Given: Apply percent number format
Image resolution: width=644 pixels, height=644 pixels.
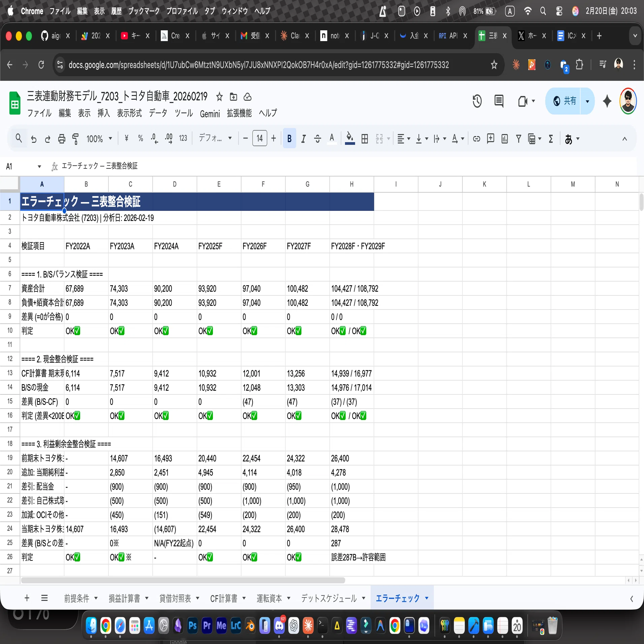Looking at the screenshot, I should 140,138.
